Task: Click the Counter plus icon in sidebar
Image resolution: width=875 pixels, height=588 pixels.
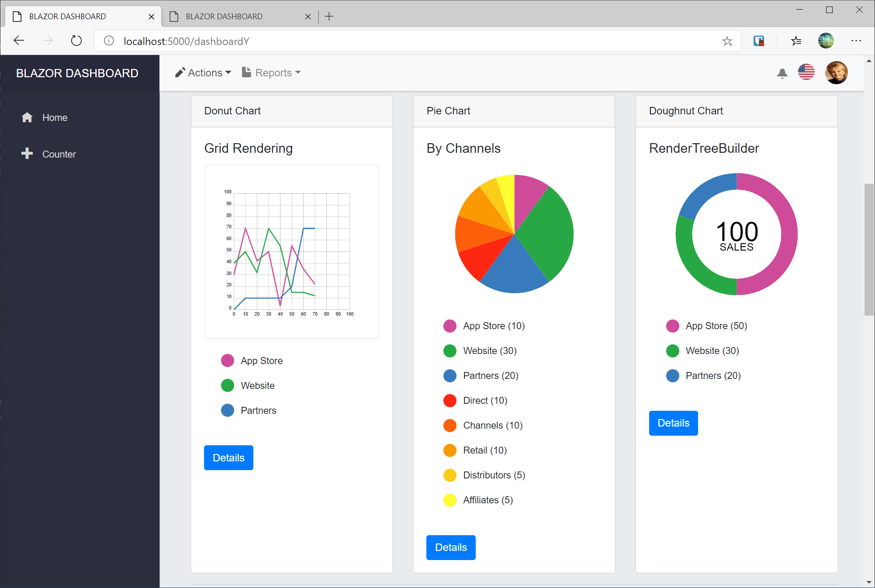Action: 27,154
